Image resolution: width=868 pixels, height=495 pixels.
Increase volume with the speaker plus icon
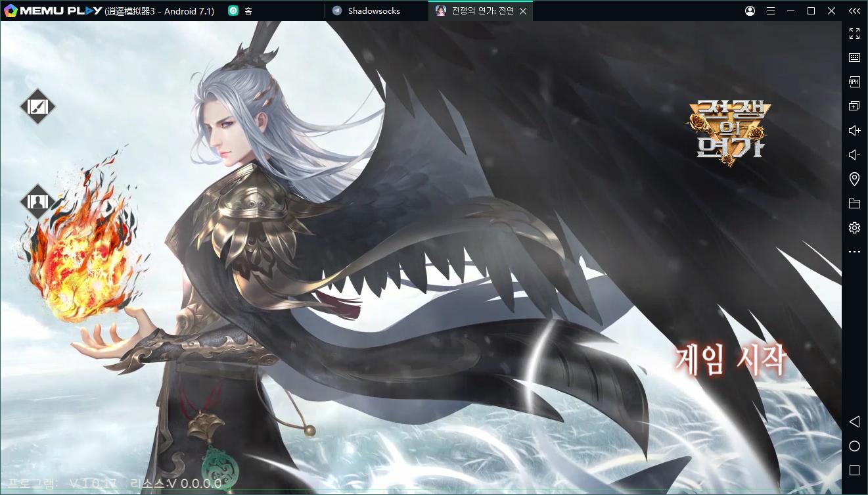854,130
